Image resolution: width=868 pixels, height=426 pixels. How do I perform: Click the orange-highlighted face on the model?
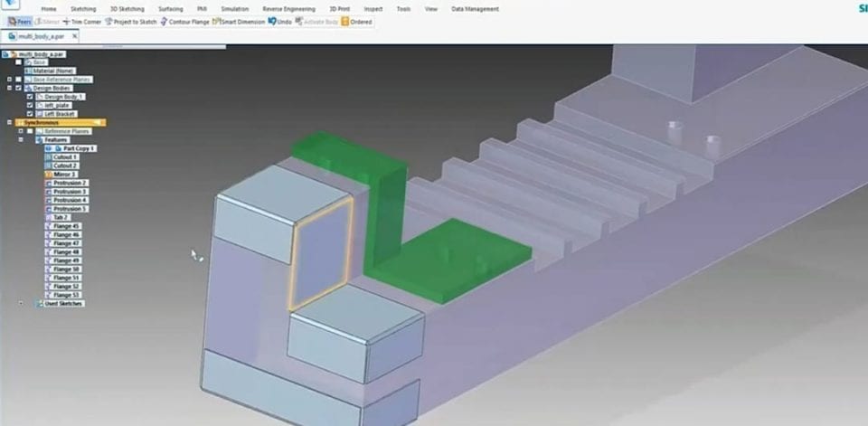point(320,254)
